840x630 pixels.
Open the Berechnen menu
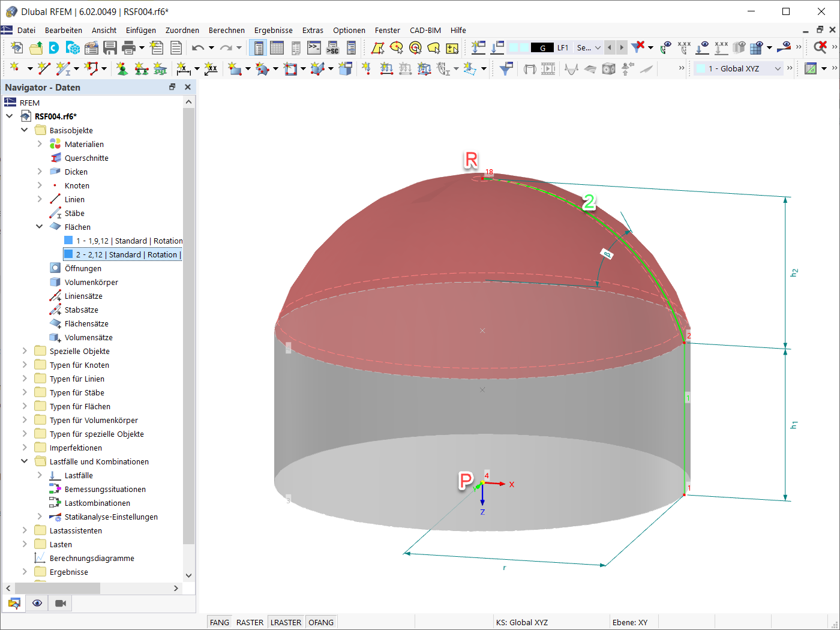click(x=226, y=30)
